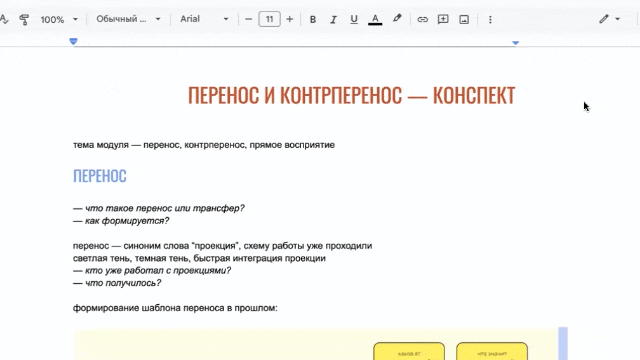Open the Arial font dropdown
Screen dimensions: 640x360
[x=204, y=19]
